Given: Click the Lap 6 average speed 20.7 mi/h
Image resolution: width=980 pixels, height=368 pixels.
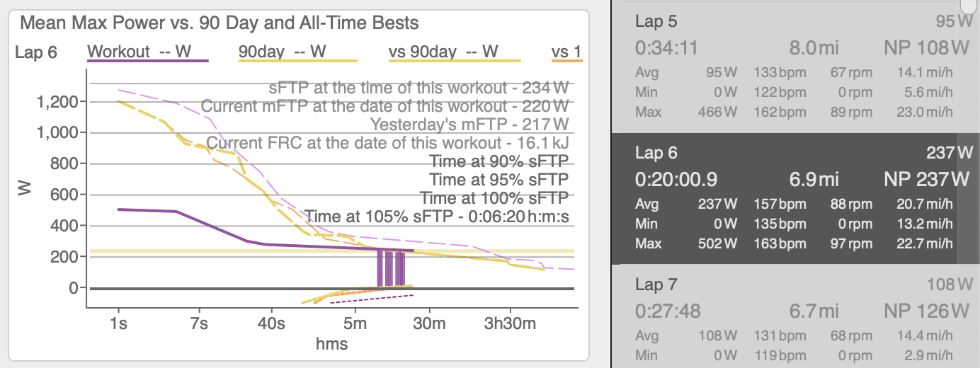Looking at the screenshot, I should point(926,205).
